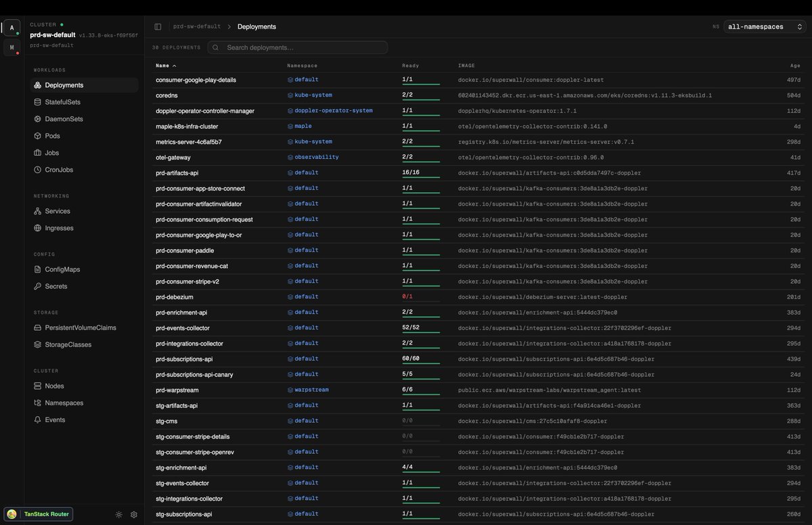Click namespace icon on prd-events-collector row
812x525 pixels.
(290, 328)
